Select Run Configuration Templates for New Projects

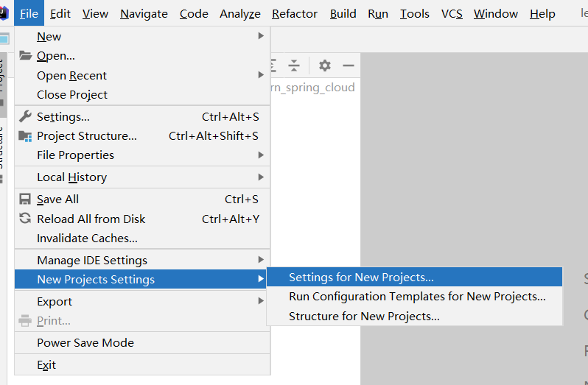coord(417,297)
